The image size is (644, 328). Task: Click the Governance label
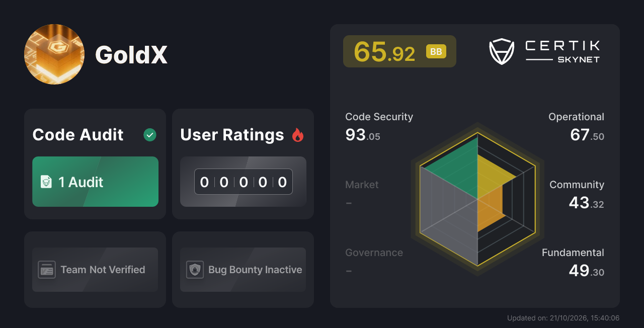[374, 253]
